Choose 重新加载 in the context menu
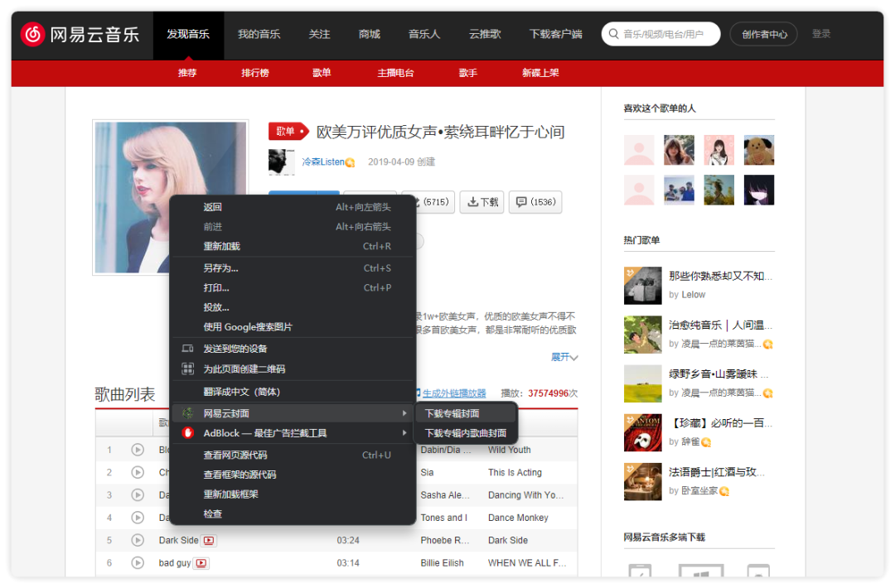This screenshot has height=588, width=895. 293,246
